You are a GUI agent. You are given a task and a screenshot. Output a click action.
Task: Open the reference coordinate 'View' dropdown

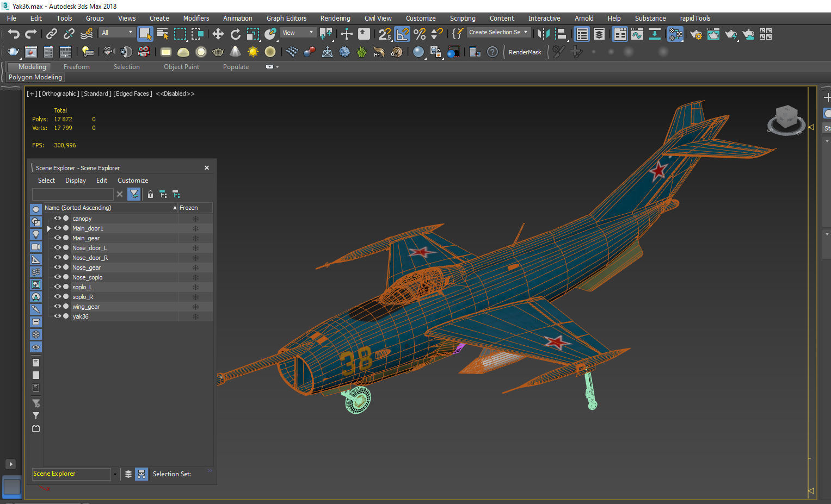(298, 33)
